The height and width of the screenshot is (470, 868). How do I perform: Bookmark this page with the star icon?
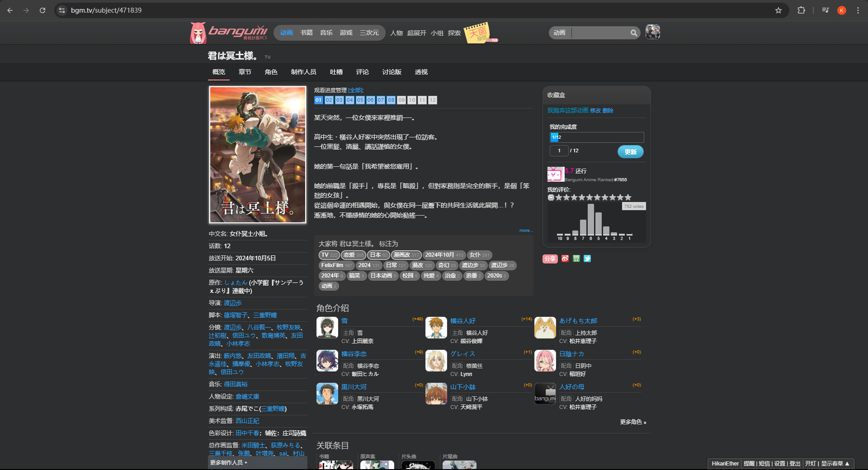pos(778,10)
